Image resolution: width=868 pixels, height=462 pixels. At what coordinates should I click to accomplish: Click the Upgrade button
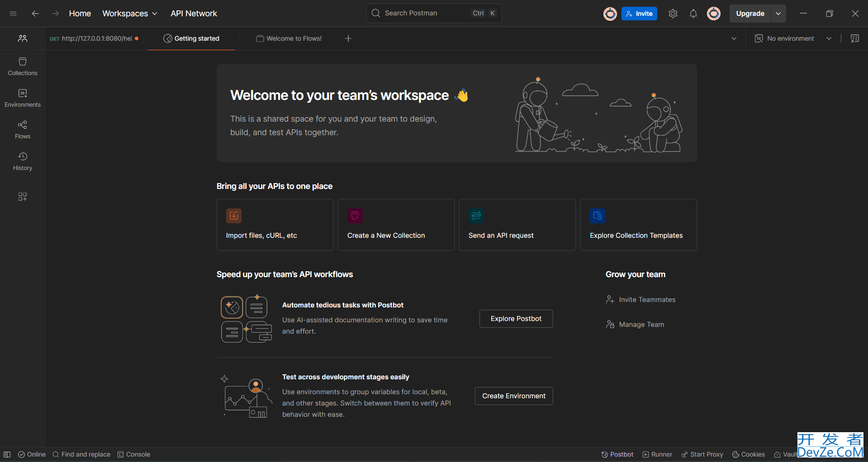tap(750, 14)
